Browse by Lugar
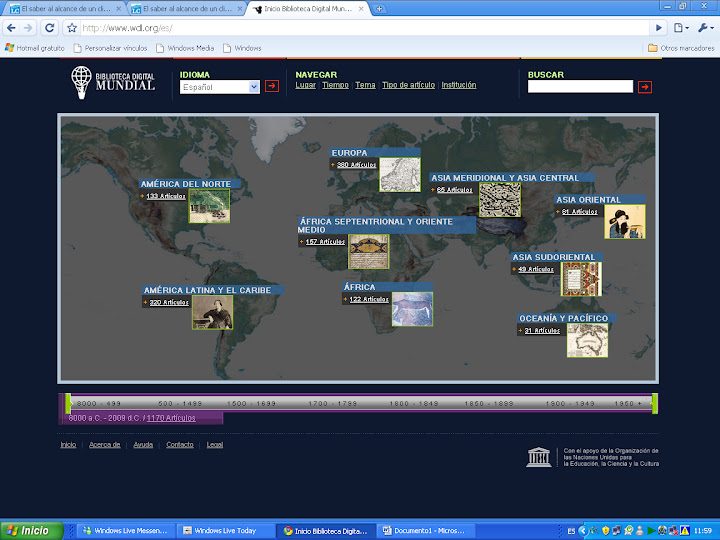Screen dimensions: 720x540 click(x=305, y=85)
